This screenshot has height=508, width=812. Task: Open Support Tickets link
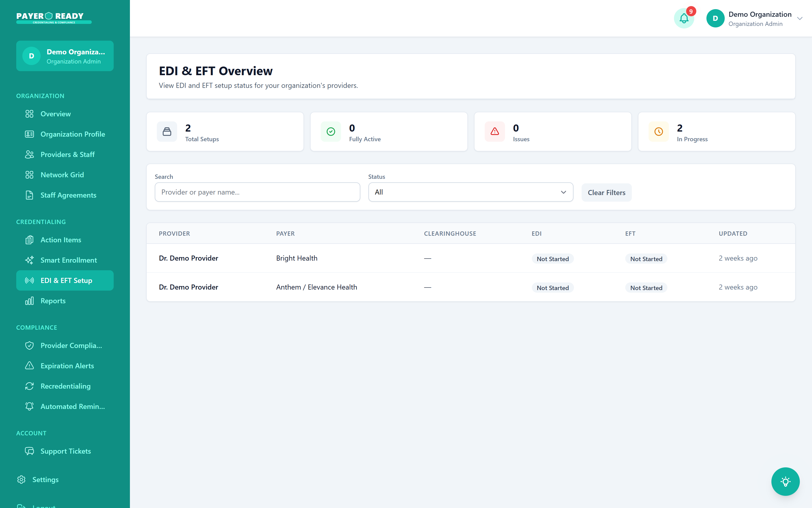(65, 451)
